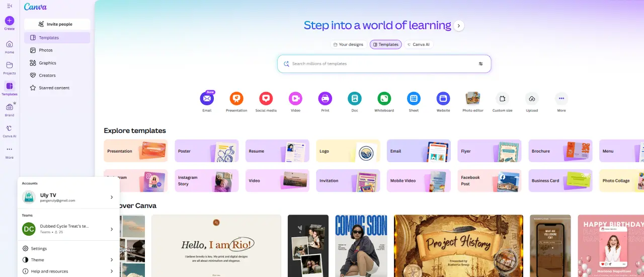Collapse the sidebar menu icon

pos(10,6)
